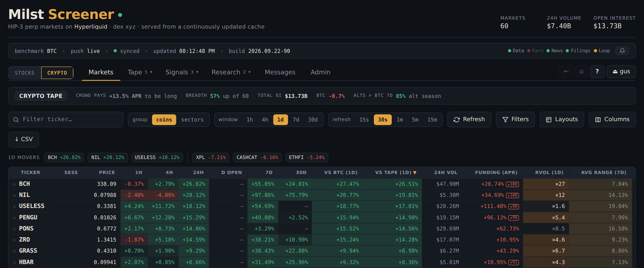This screenshot has width=644, height=268.
Task: Select the USELESS +18.12% mover chip
Action: (157, 158)
